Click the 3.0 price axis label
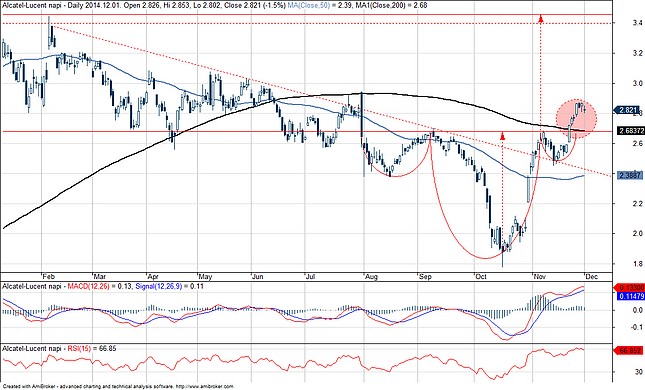This screenshot has width=645, height=390. [638, 84]
